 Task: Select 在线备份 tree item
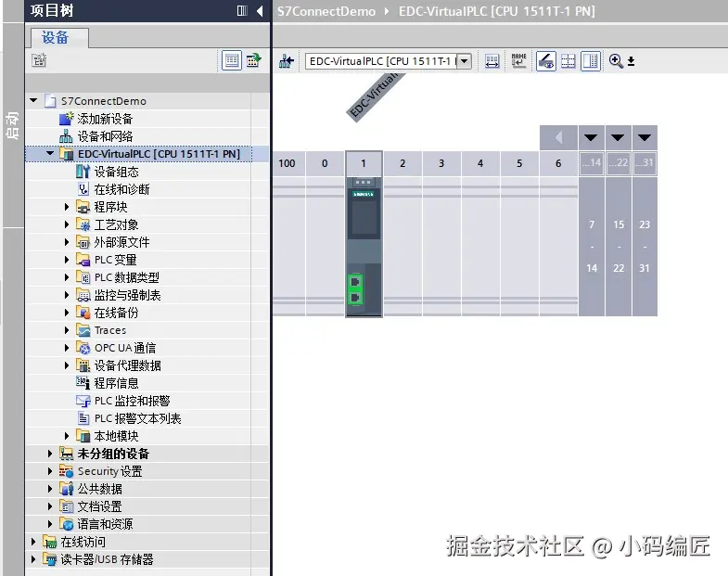tap(116, 313)
